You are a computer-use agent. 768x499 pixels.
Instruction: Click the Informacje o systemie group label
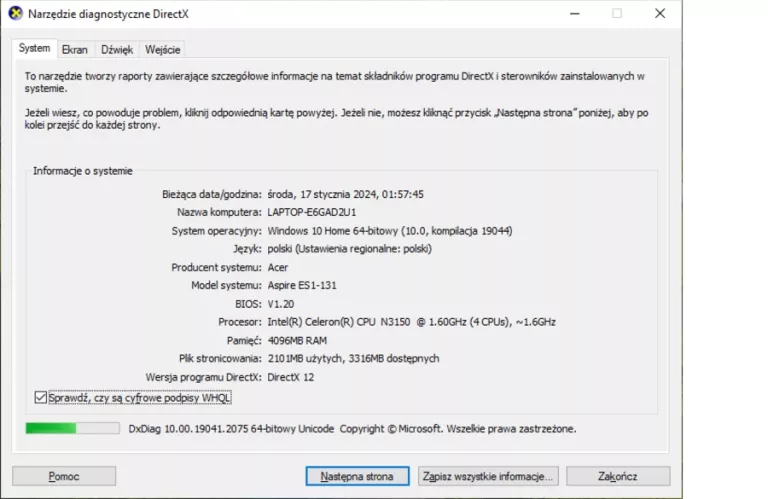[83, 171]
